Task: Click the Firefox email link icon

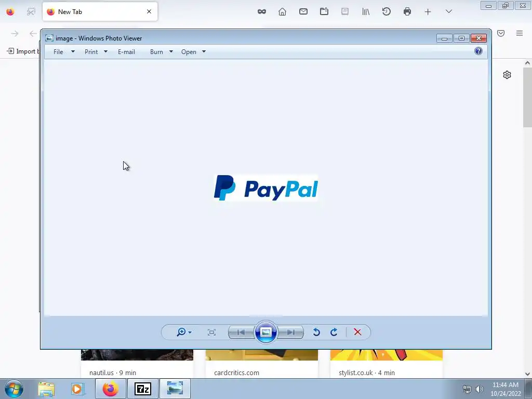Action: [x=303, y=11]
